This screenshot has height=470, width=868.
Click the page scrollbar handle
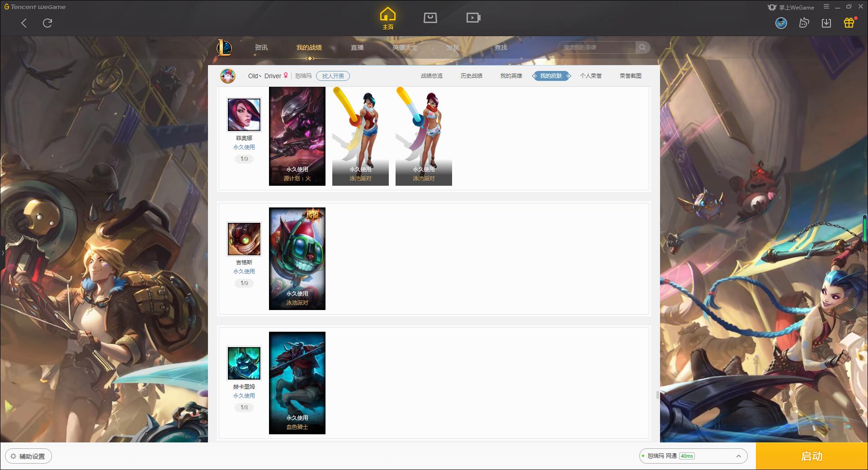click(658, 395)
